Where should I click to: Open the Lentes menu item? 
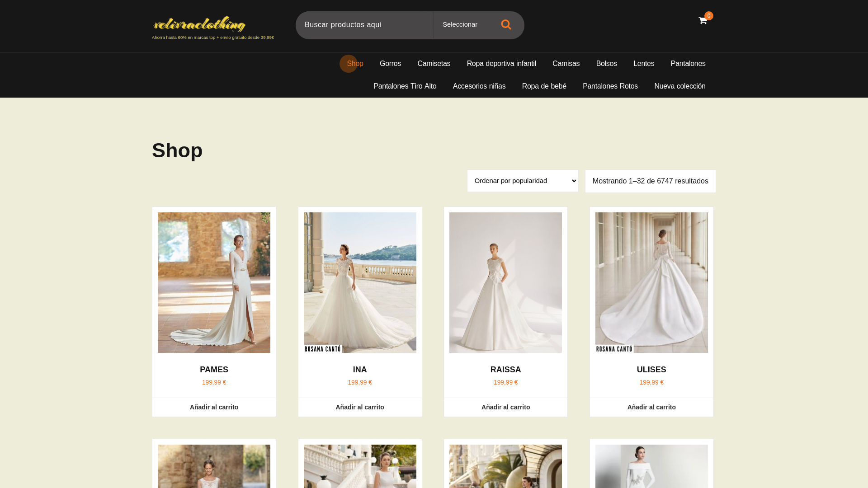644,64
